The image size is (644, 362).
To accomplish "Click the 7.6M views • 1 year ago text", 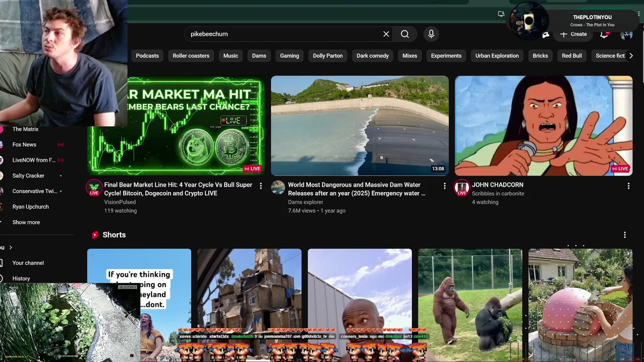I will (x=316, y=211).
